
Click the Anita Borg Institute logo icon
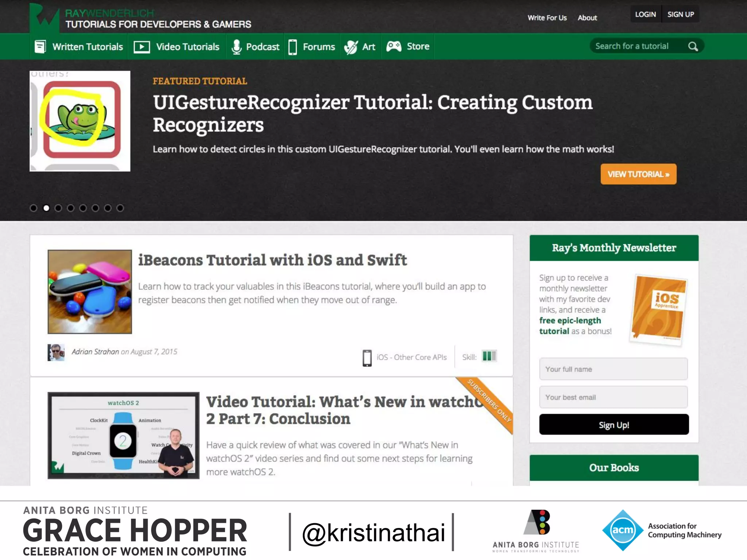pyautogui.click(x=537, y=522)
